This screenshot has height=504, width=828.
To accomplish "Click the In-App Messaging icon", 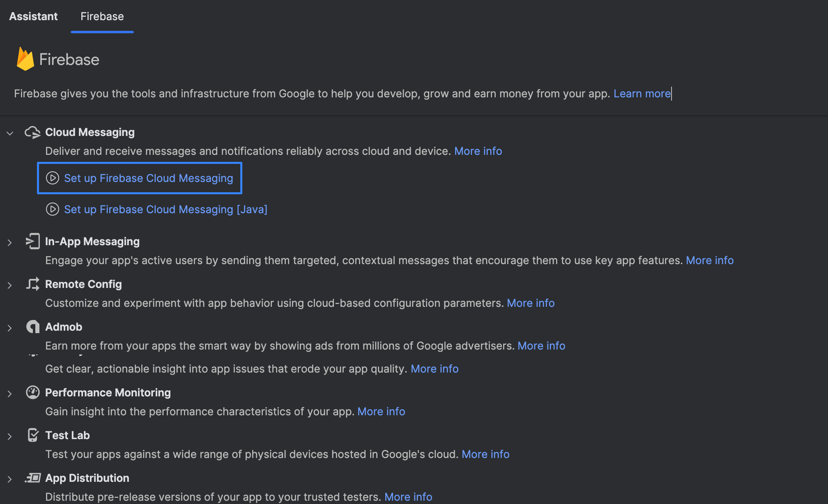I will 32,242.
